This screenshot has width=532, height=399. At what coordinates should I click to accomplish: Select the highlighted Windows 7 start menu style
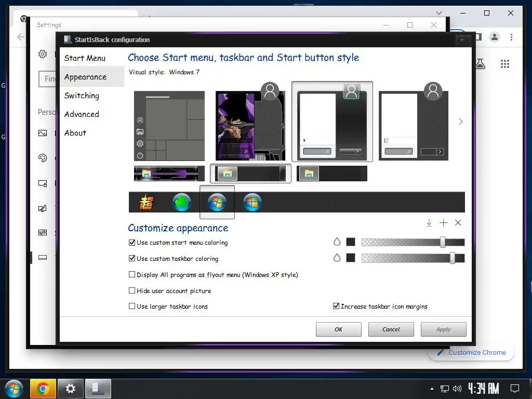coord(332,122)
